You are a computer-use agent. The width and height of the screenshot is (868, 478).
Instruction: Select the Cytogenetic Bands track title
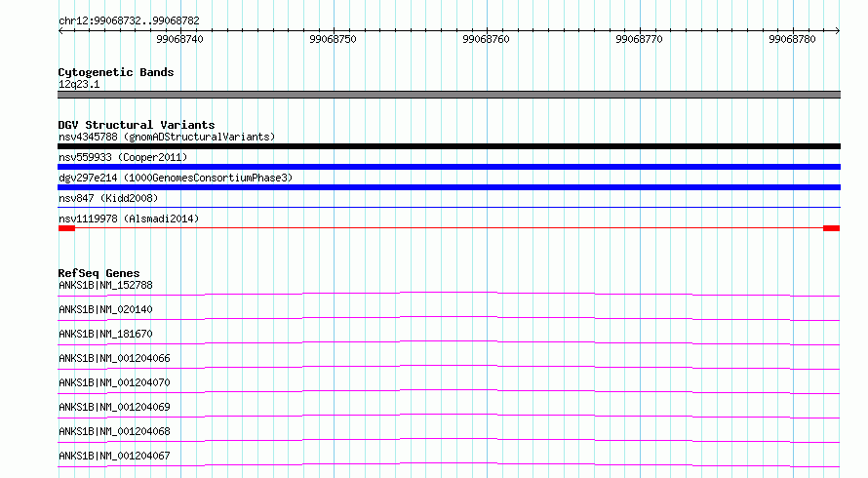(x=116, y=72)
